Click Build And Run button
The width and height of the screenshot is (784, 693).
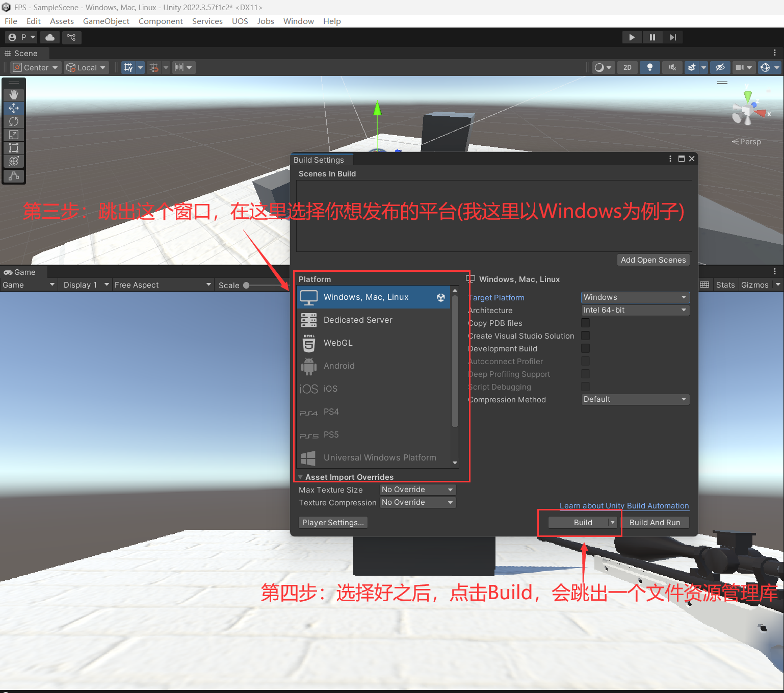[x=655, y=523]
